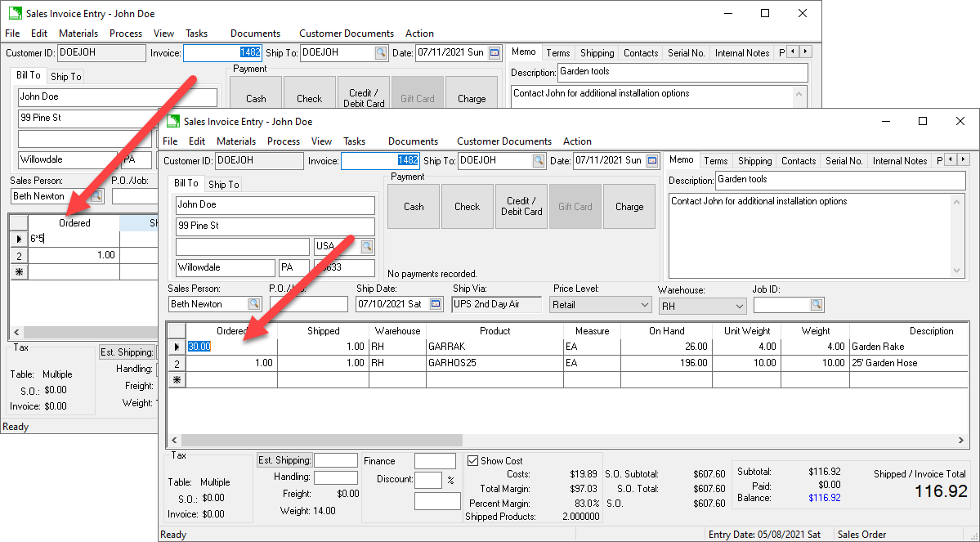Click the Charge payment button in front window
980x542 pixels.
(x=629, y=206)
